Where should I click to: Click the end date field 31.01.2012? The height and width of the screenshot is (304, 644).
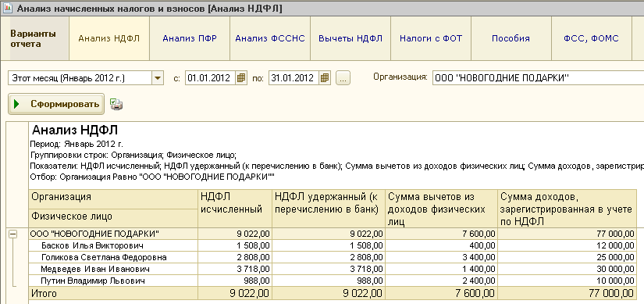(294, 77)
